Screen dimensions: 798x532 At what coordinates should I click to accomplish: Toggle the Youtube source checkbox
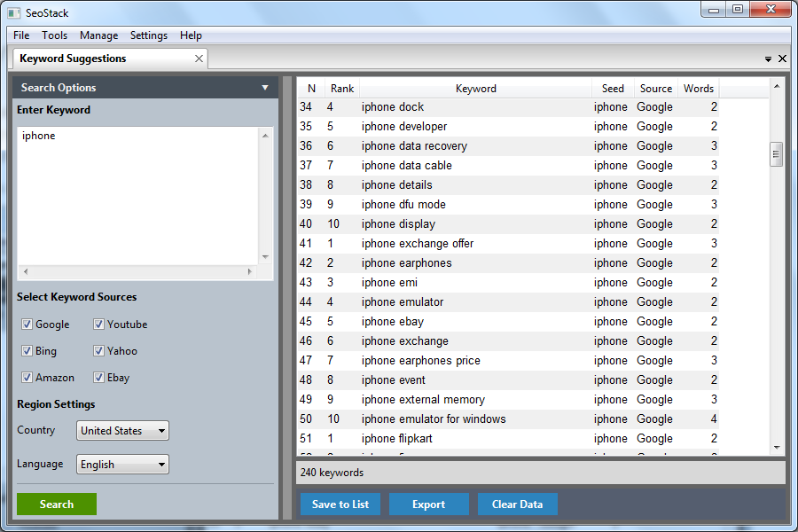coord(98,325)
